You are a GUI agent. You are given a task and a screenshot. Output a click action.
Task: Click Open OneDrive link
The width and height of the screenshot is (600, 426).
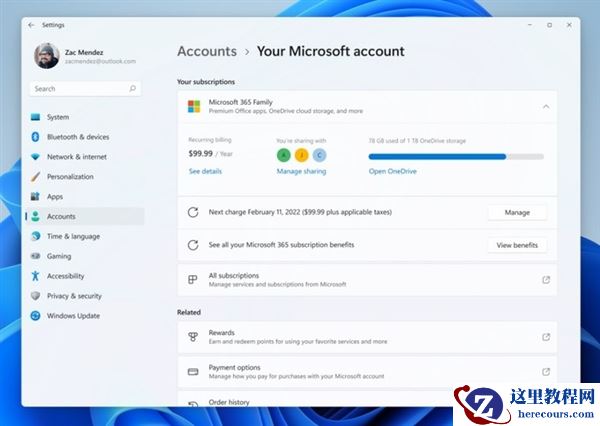393,171
